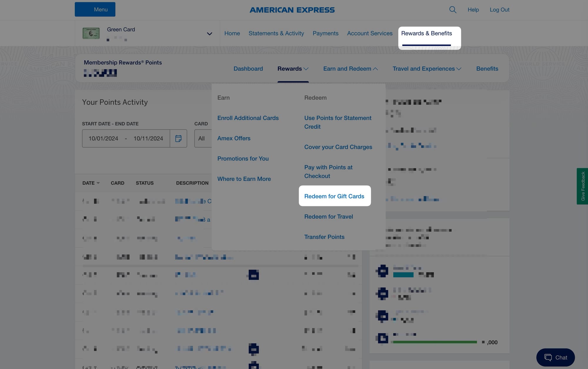This screenshot has height=369, width=588.
Task: Click the Green Card thumbnail image
Action: (91, 33)
